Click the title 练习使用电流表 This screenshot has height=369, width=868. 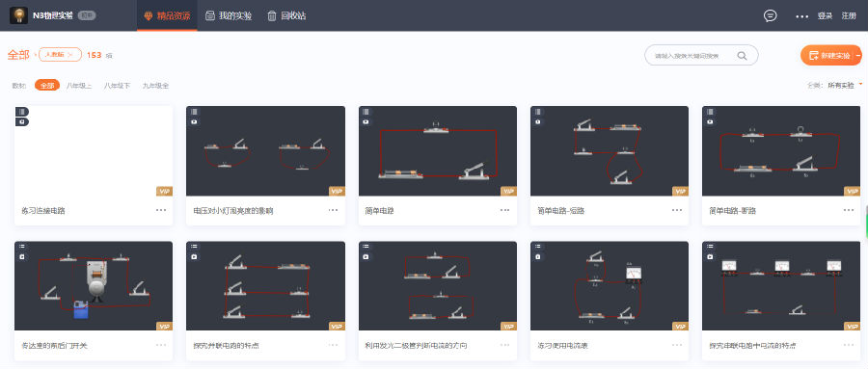click(562, 346)
